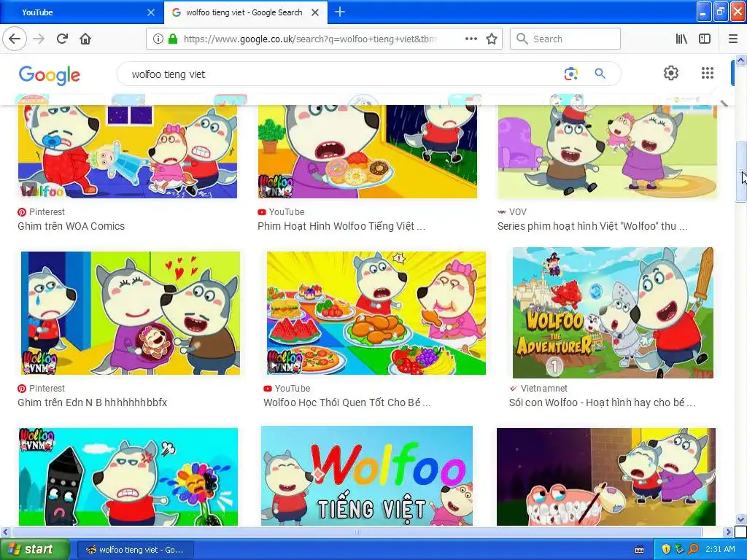Search by image with Google Lens icon

tap(570, 74)
